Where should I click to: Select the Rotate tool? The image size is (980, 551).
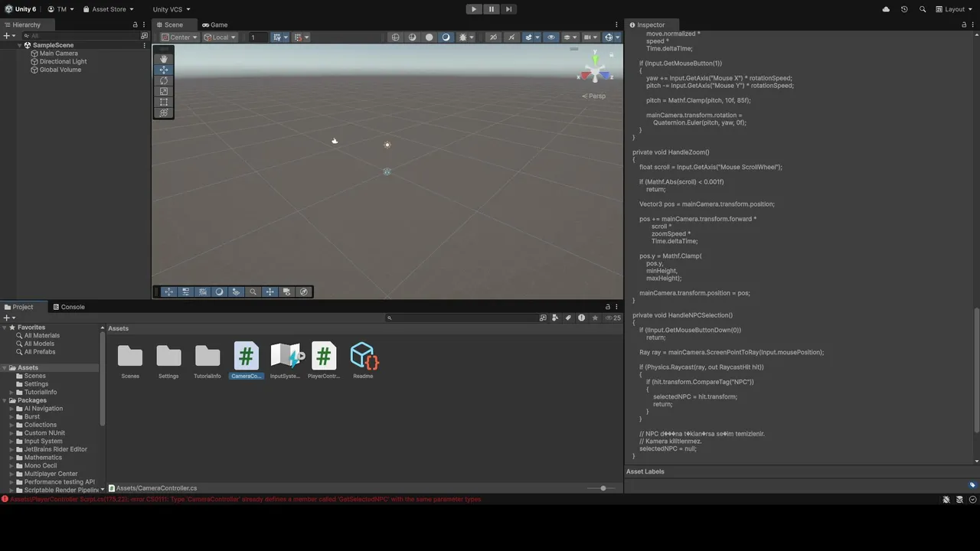pos(163,80)
